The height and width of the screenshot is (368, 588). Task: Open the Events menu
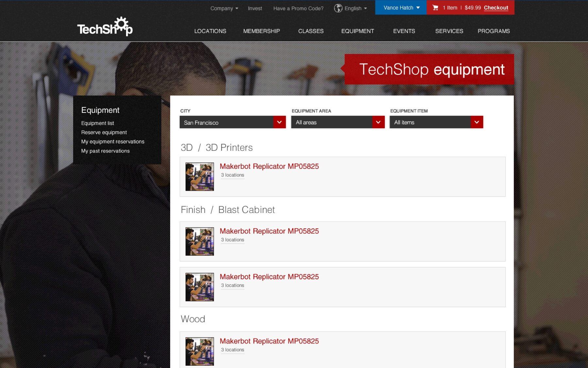[x=404, y=31]
